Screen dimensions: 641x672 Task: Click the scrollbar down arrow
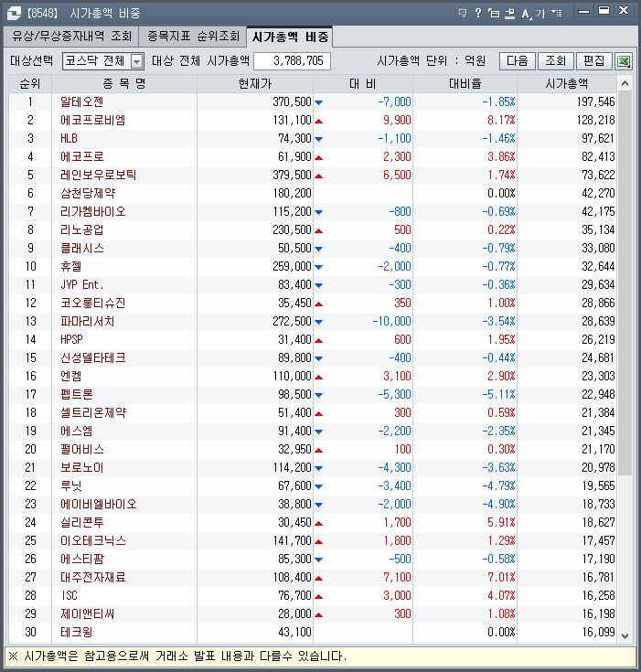click(x=625, y=636)
